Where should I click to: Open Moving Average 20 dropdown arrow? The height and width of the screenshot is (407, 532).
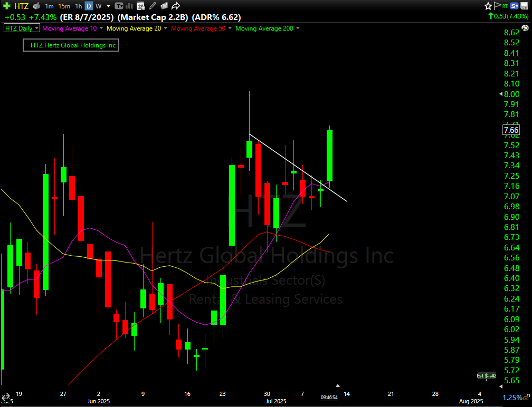(166, 28)
